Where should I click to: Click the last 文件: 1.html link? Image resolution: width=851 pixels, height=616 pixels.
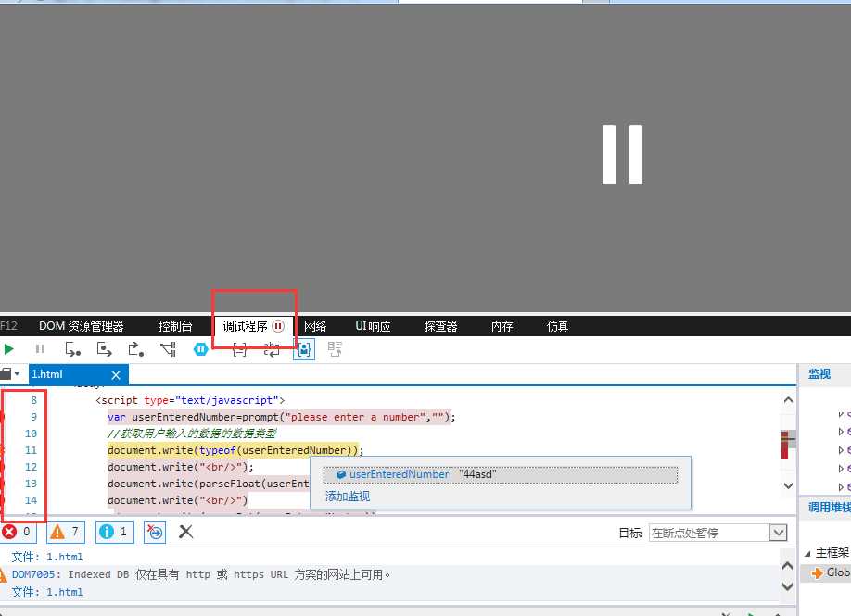coord(47,592)
